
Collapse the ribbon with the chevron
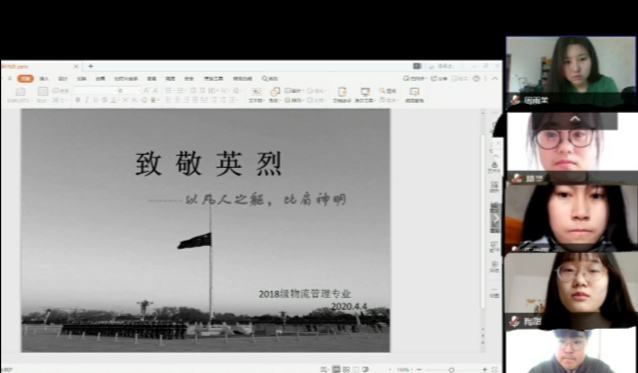(x=495, y=79)
